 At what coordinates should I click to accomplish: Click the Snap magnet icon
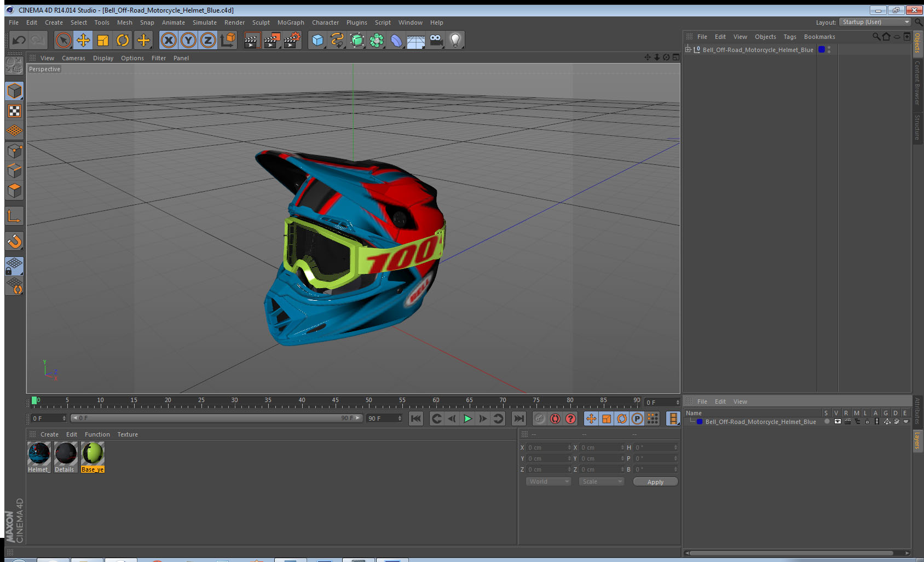coord(14,241)
